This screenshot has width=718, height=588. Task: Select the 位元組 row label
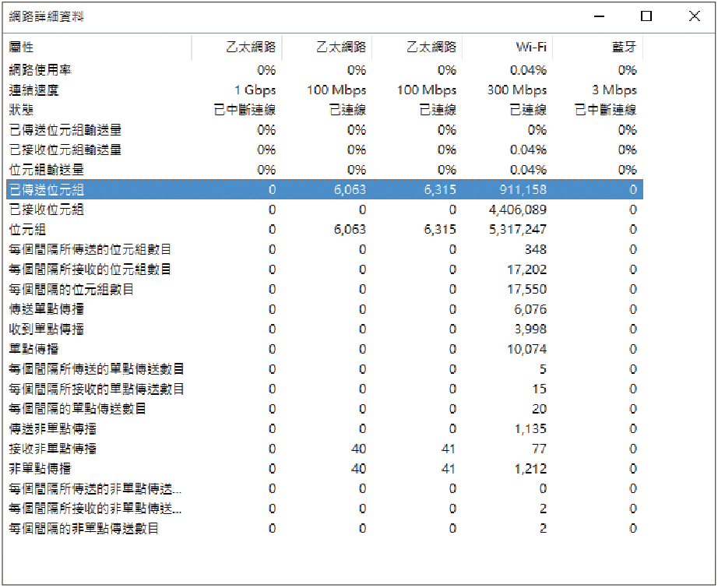27,230
